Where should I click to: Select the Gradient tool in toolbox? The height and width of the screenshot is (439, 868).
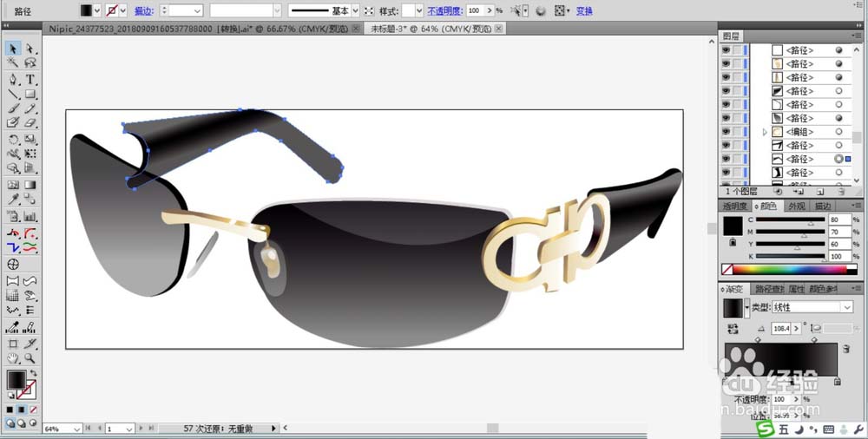tap(30, 185)
